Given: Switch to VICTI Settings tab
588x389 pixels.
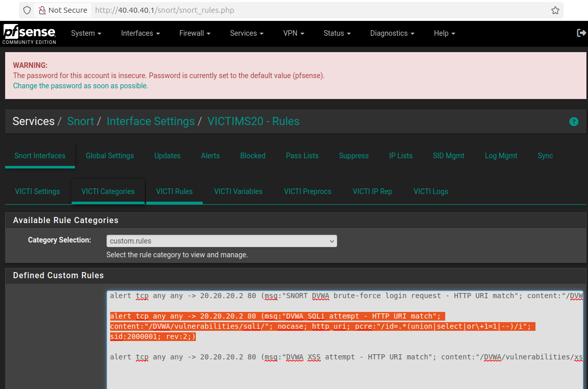Looking at the screenshot, I should pos(37,191).
